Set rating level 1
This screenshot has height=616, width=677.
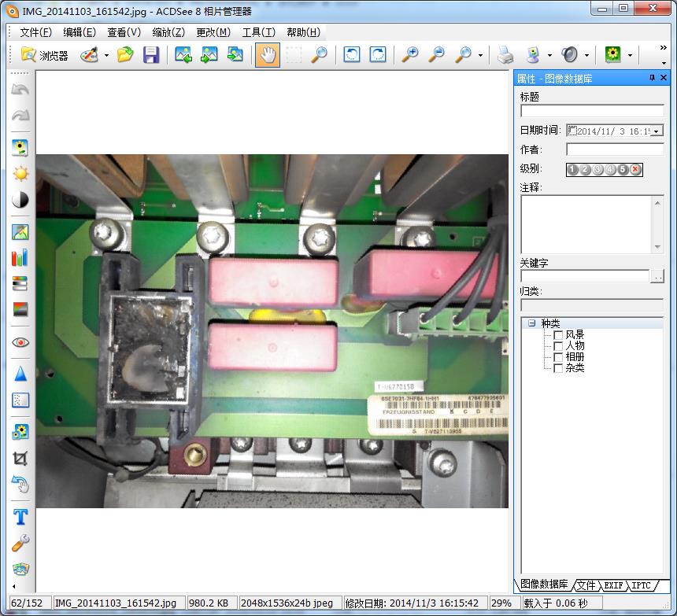pos(572,169)
